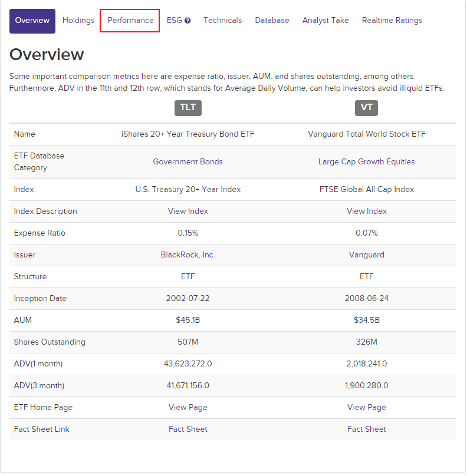Image resolution: width=467 pixels, height=476 pixels.
Task: Click the AUM row label
Action: [23, 320]
